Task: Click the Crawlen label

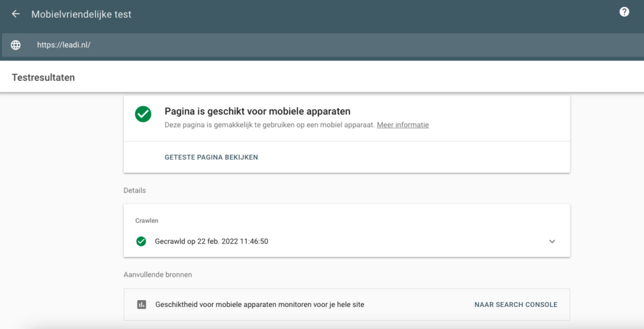Action: tap(147, 221)
